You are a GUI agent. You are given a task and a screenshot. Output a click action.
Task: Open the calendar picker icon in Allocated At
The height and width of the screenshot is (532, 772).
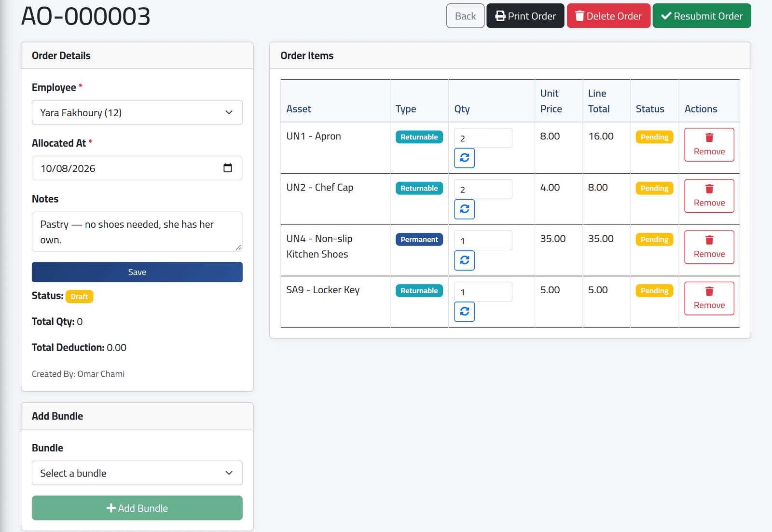point(228,168)
